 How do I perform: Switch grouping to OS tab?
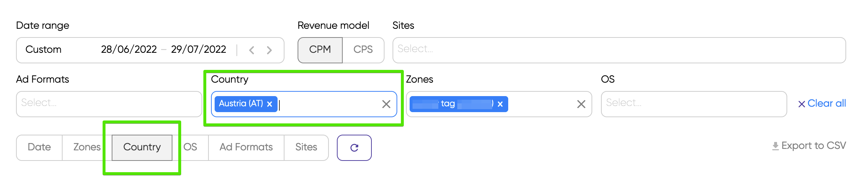(190, 147)
